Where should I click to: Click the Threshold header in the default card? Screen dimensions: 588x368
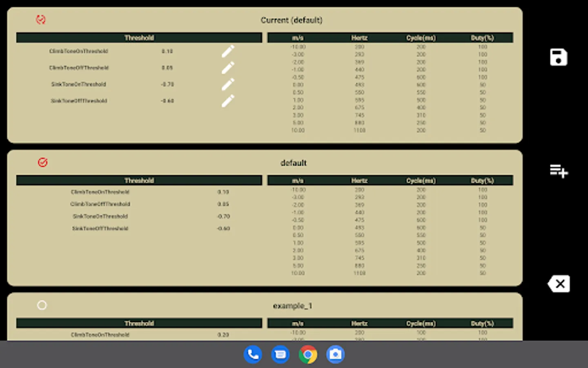point(139,180)
